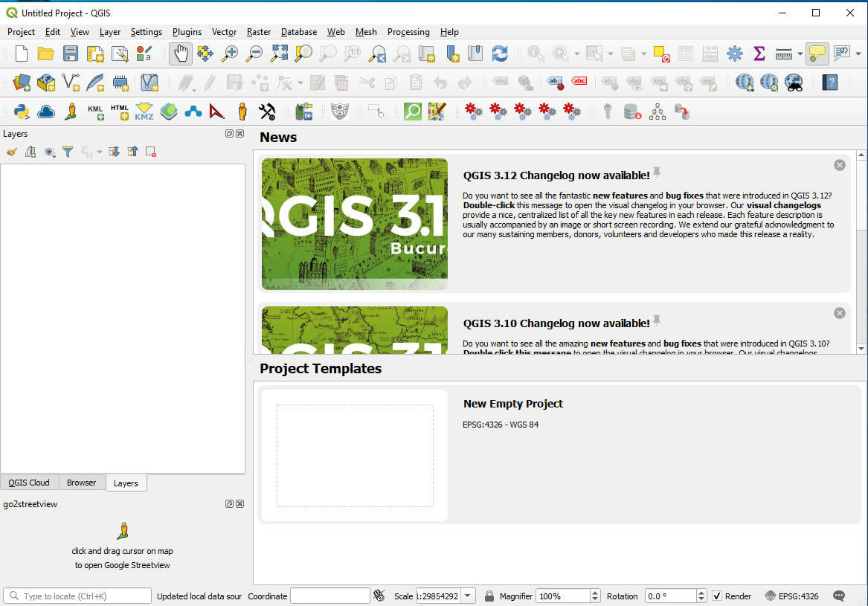This screenshot has width=868, height=606.
Task: Open the MetaSearch binoculars icon
Action: pos(794,83)
